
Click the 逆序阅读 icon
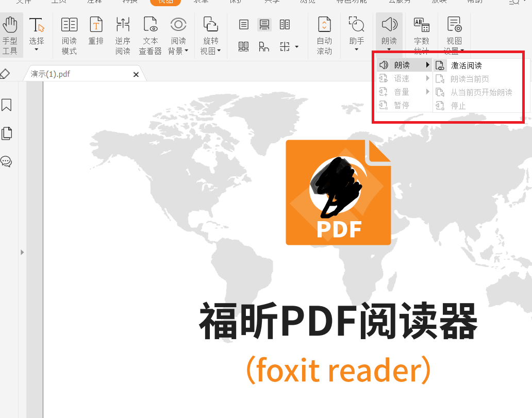(123, 34)
